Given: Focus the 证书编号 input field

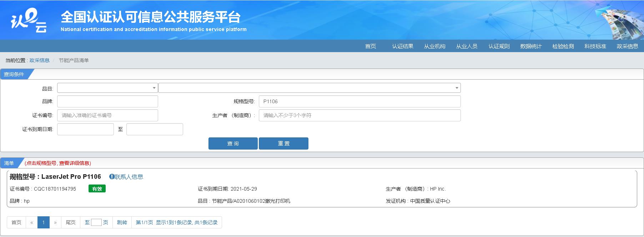Looking at the screenshot, I should [107, 115].
